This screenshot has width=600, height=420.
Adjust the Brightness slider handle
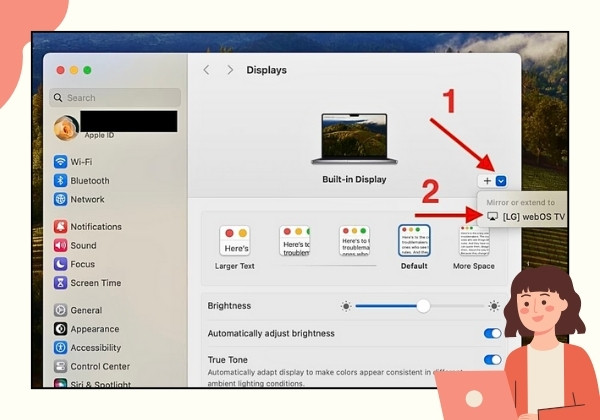click(x=423, y=306)
